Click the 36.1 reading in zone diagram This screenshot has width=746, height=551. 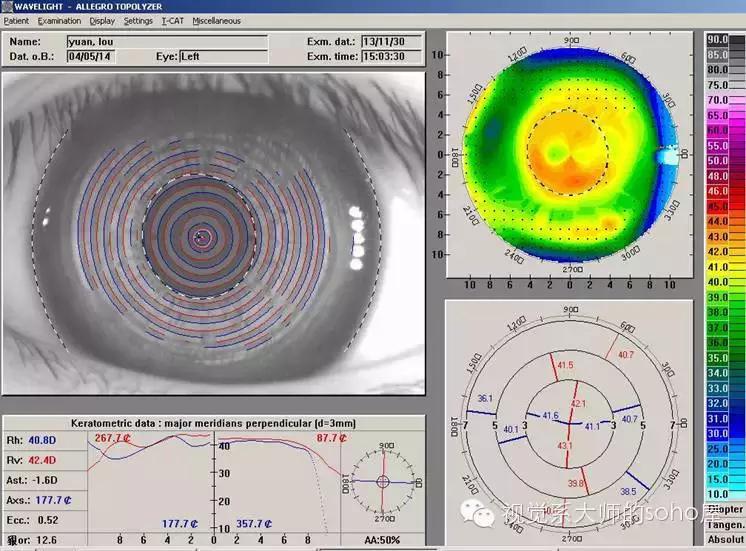click(485, 399)
